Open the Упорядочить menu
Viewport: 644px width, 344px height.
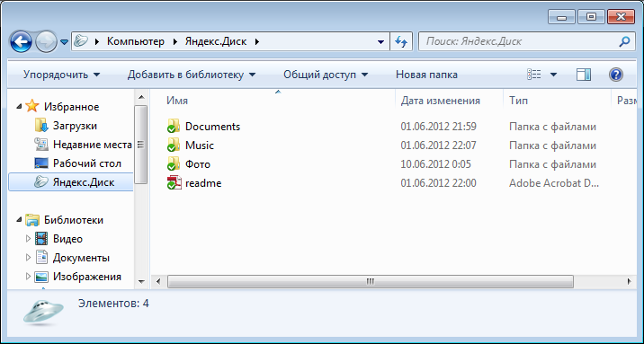pos(61,75)
